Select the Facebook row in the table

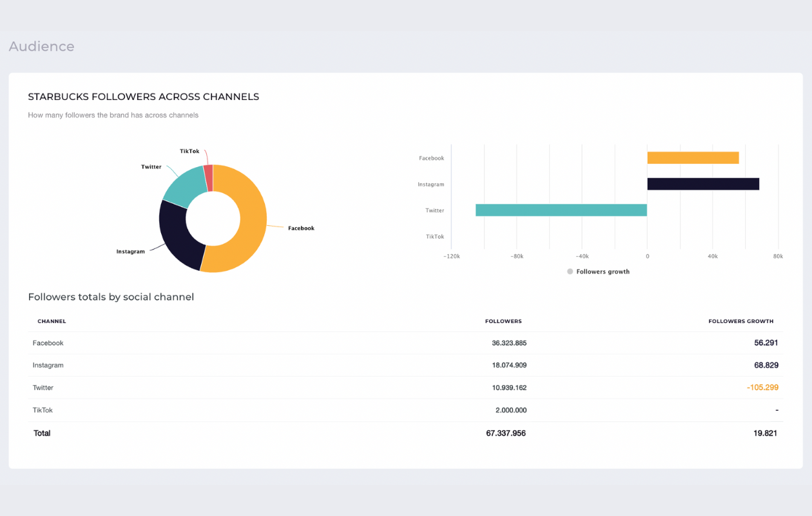click(406, 343)
